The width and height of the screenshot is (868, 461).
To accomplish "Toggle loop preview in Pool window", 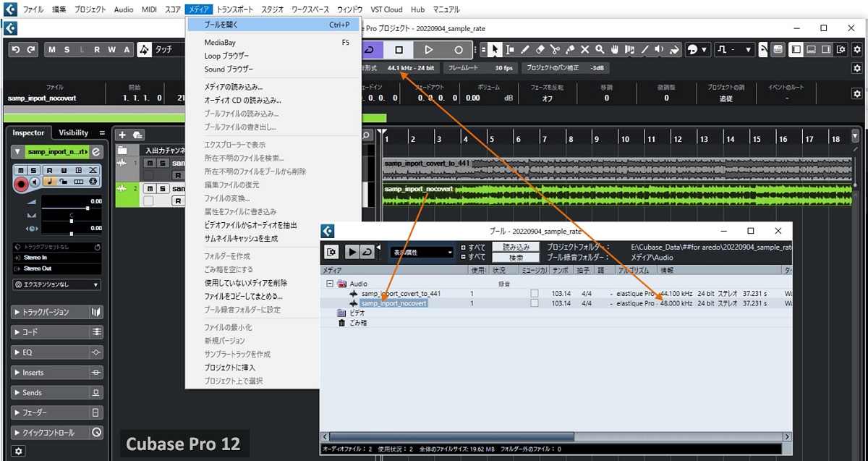I will [367, 252].
